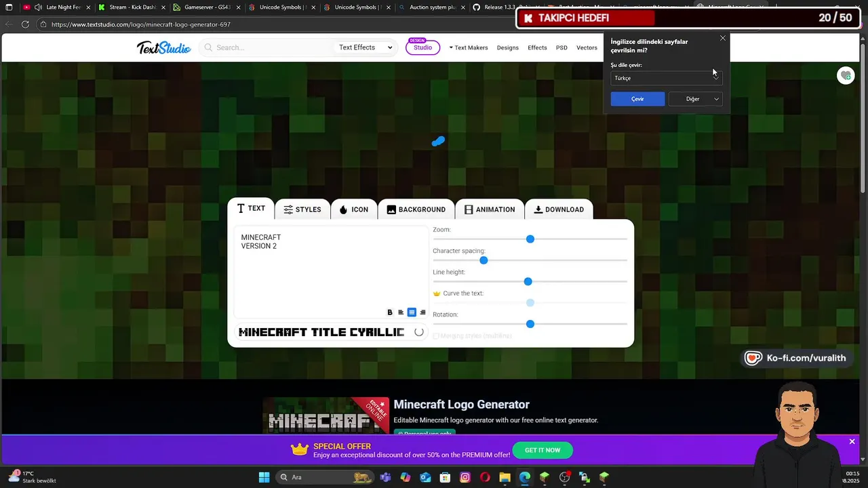Click the heart icon at top right
This screenshot has width=868, height=488.
point(846,75)
